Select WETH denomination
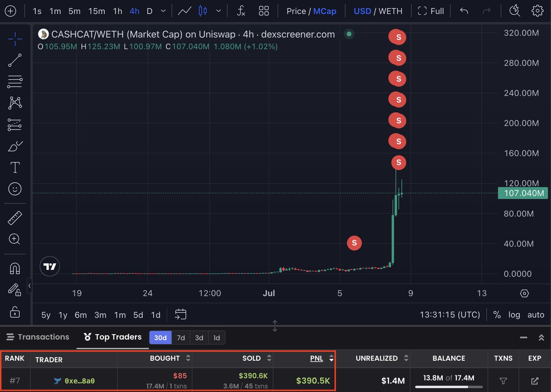 (390, 11)
